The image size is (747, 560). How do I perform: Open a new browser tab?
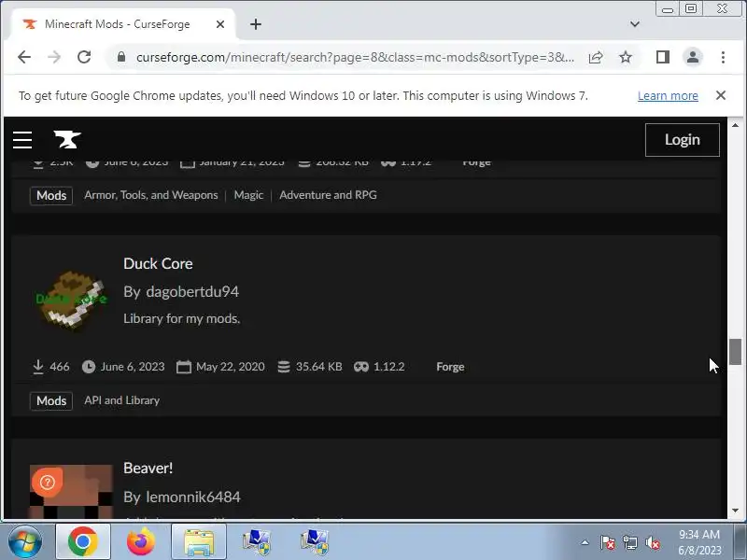point(256,24)
